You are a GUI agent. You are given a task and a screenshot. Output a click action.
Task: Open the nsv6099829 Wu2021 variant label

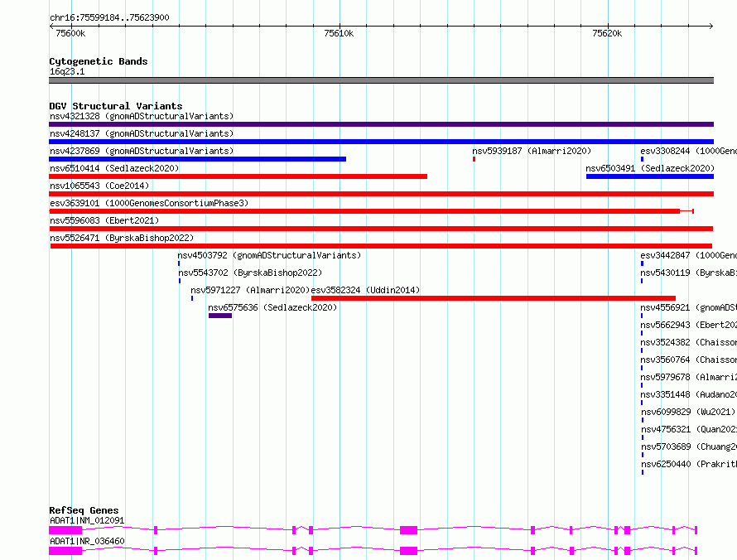click(688, 412)
